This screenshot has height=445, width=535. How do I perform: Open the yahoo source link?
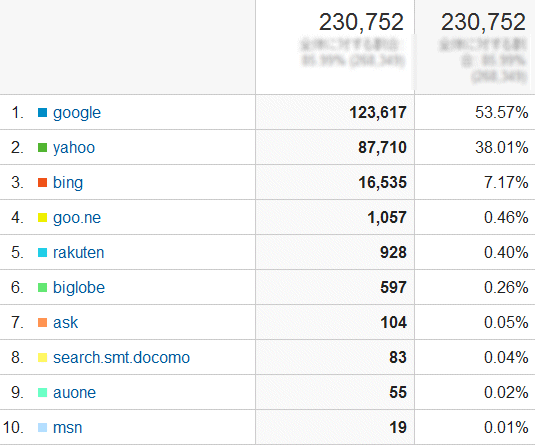pos(74,148)
